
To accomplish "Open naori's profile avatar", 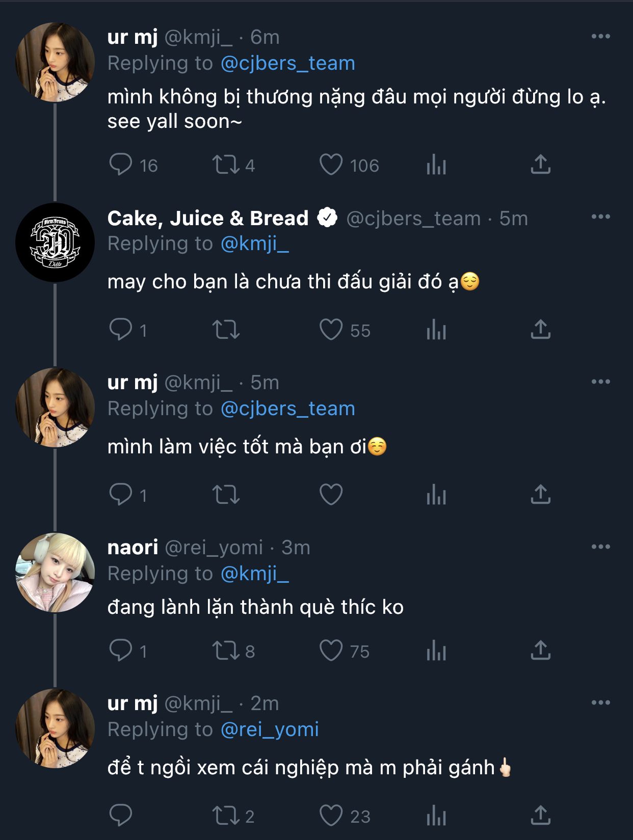I will coord(55,573).
